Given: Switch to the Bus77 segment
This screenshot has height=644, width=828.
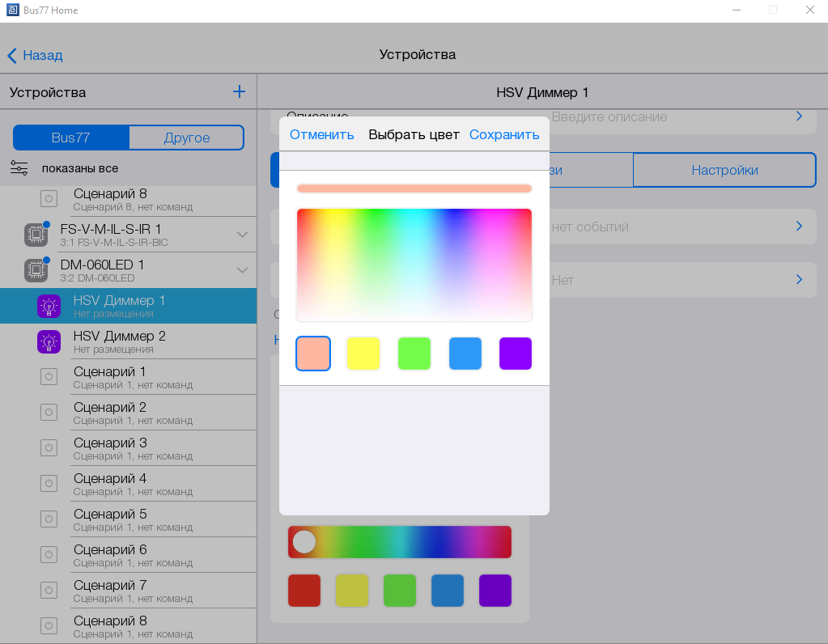Looking at the screenshot, I should click(x=71, y=138).
